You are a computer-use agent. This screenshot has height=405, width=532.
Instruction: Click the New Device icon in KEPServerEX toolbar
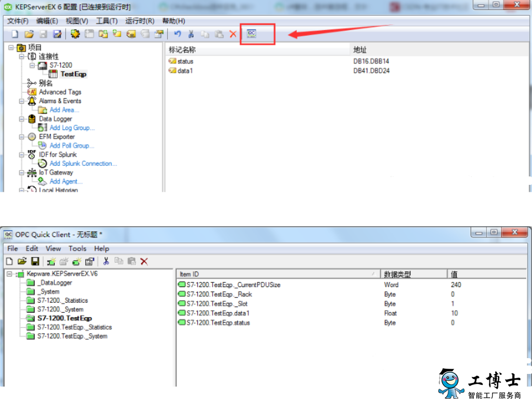[x=89, y=34]
